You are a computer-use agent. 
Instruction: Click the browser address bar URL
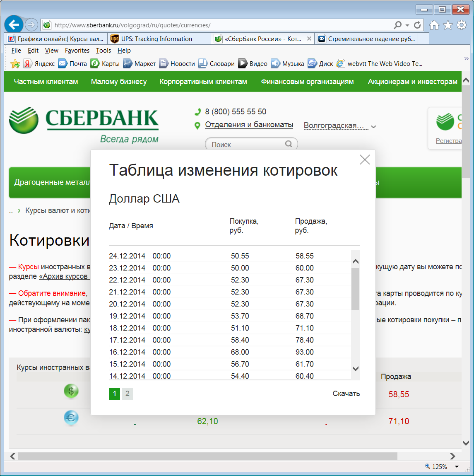132,25
